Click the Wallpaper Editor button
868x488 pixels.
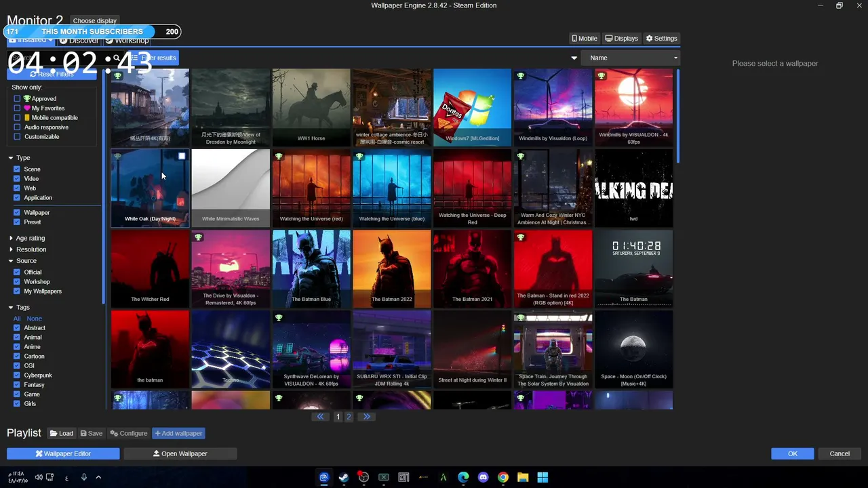63,454
